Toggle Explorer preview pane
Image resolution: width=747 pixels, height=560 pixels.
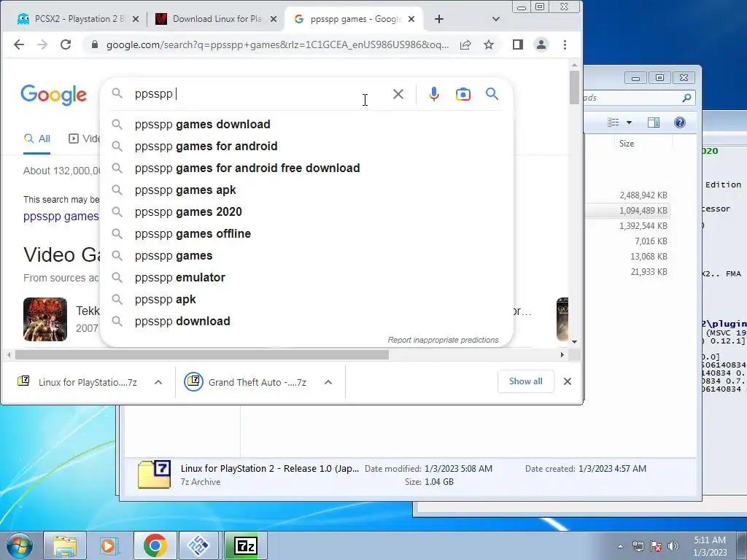(x=654, y=122)
